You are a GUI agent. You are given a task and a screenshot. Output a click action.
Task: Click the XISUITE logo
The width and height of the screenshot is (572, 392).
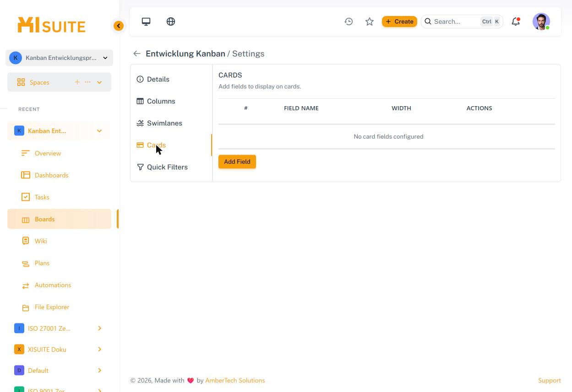click(51, 25)
